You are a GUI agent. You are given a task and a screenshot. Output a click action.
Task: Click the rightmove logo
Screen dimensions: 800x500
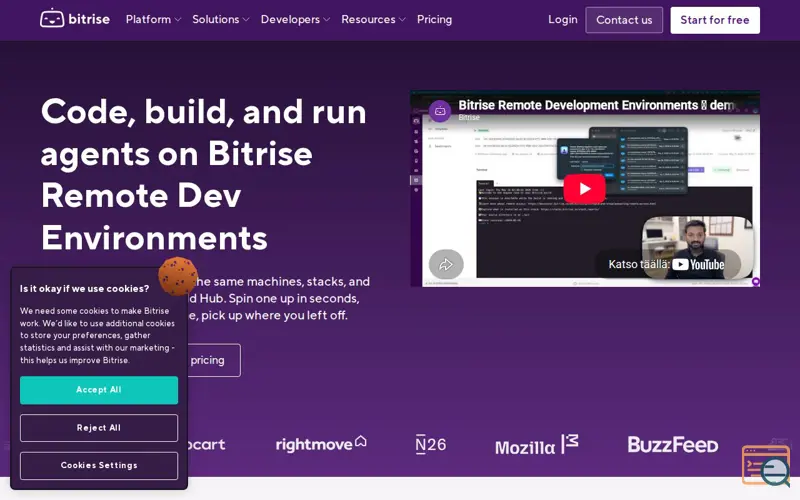pos(321,444)
